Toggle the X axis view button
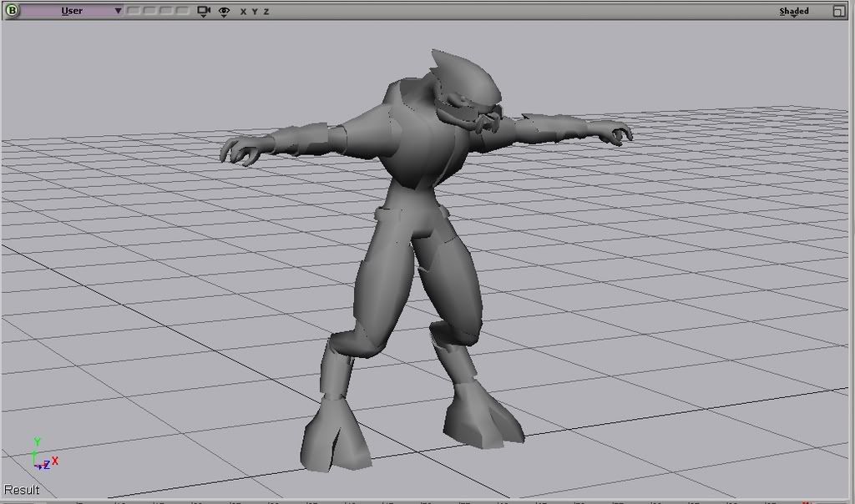 pyautogui.click(x=243, y=12)
